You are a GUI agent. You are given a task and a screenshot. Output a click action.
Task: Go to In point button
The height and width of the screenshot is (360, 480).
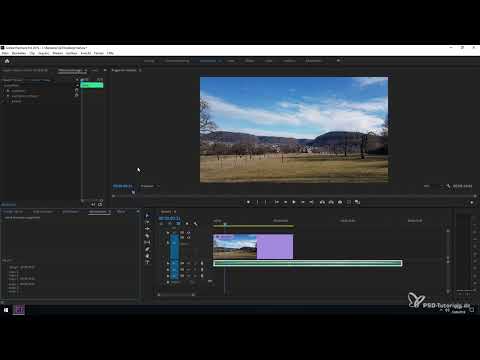pos(276,202)
